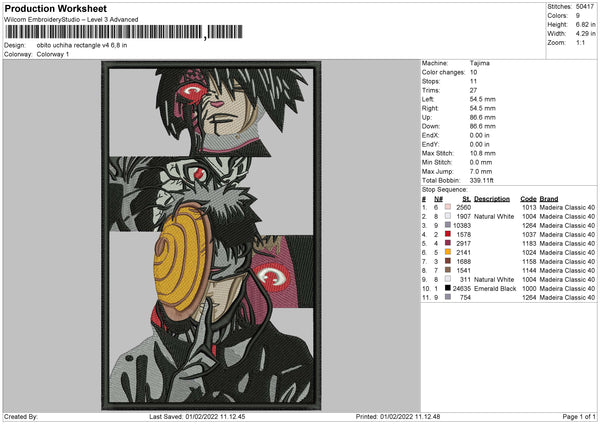This screenshot has width=600, height=424.
Task: Click the orange swatch for code 1024
Action: point(448,252)
